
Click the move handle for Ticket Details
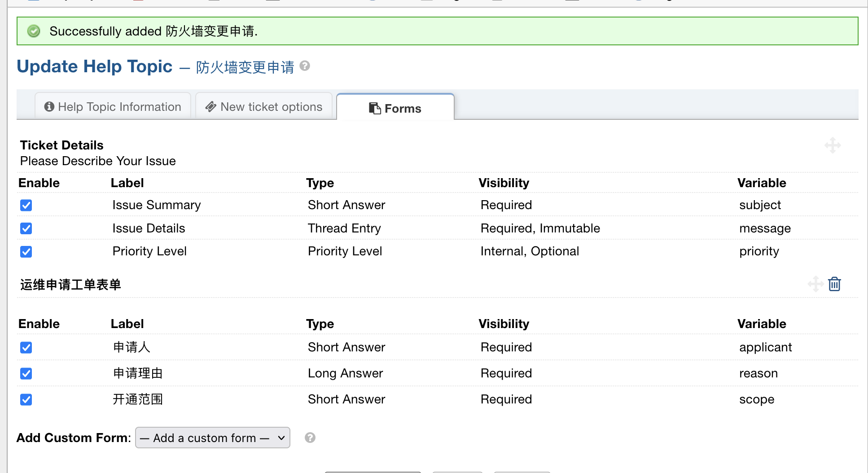833,145
